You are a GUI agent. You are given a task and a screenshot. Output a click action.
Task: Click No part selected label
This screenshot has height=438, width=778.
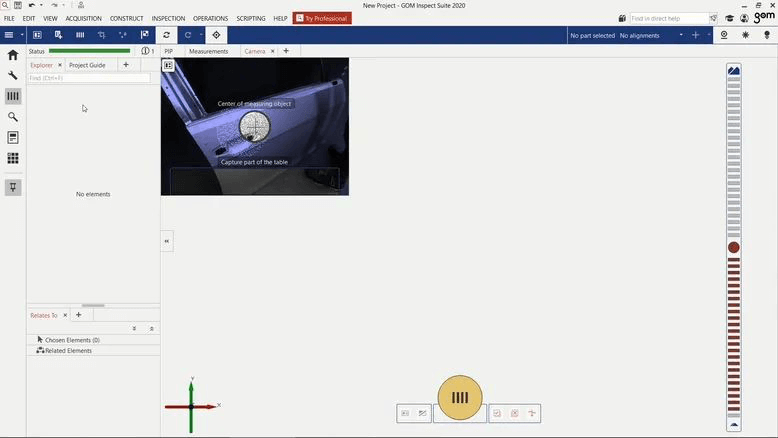(592, 36)
